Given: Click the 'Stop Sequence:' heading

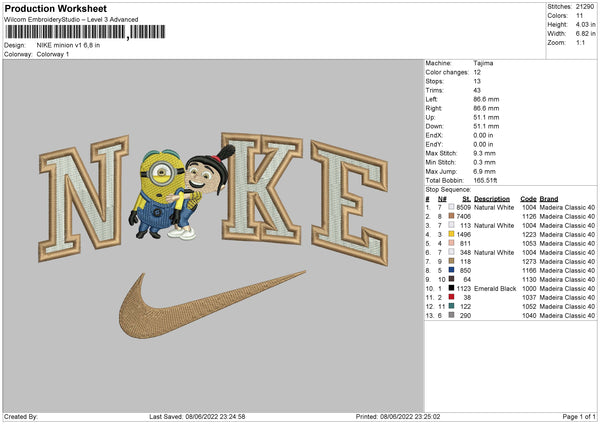Looking at the screenshot, I should pyautogui.click(x=448, y=189).
